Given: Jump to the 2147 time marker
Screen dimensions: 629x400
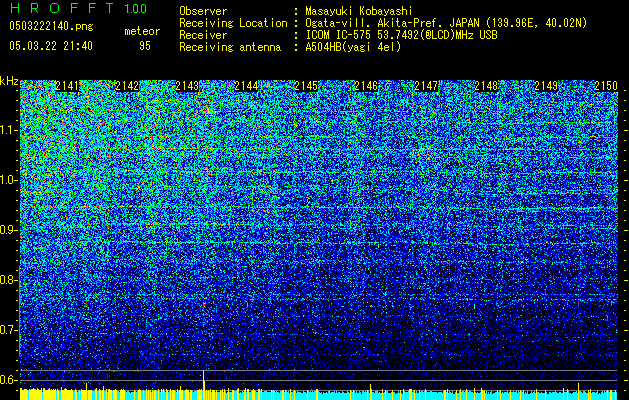Looking at the screenshot, I should pos(426,87).
